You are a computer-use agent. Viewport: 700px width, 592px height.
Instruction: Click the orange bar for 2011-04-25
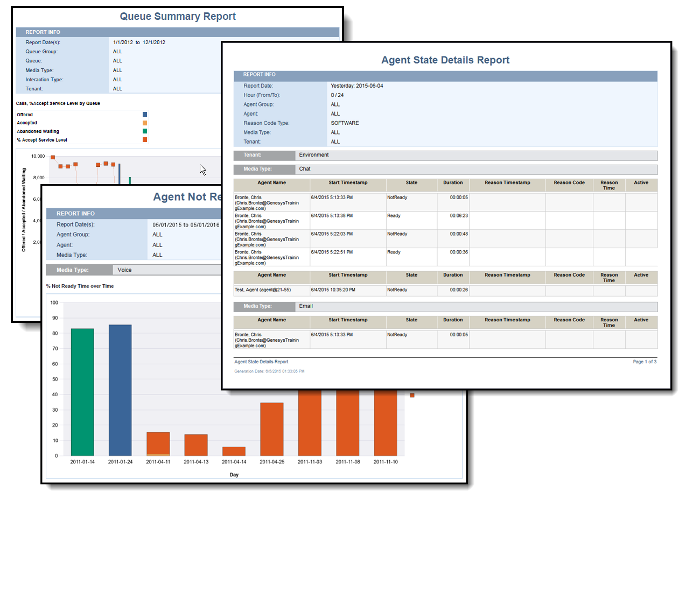pyautogui.click(x=272, y=429)
